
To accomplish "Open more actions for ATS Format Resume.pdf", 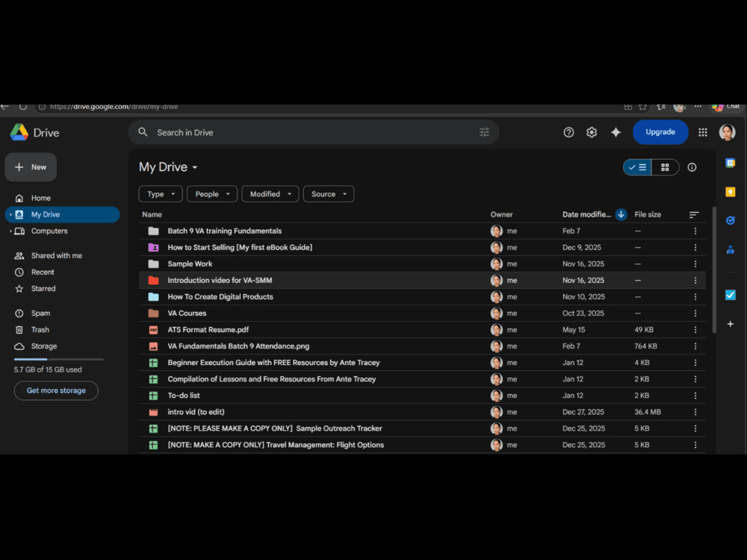I will (695, 329).
